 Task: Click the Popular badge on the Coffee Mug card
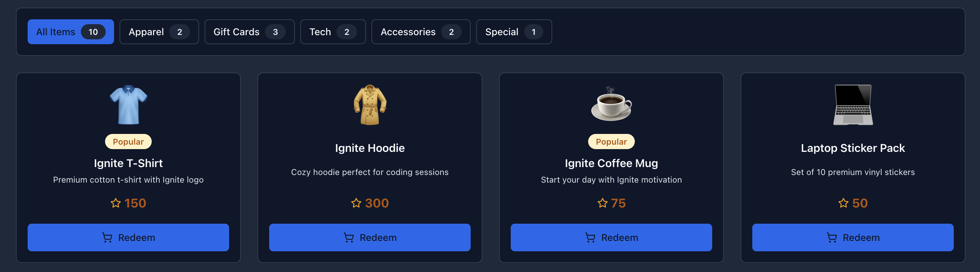tap(611, 141)
